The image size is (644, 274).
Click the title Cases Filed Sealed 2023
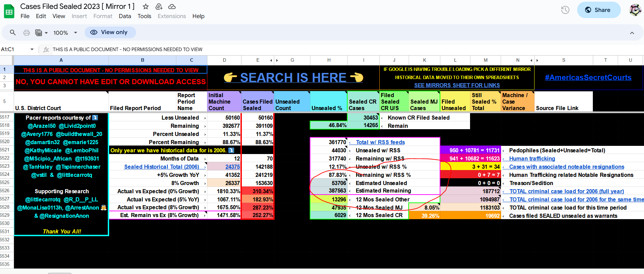77,6
